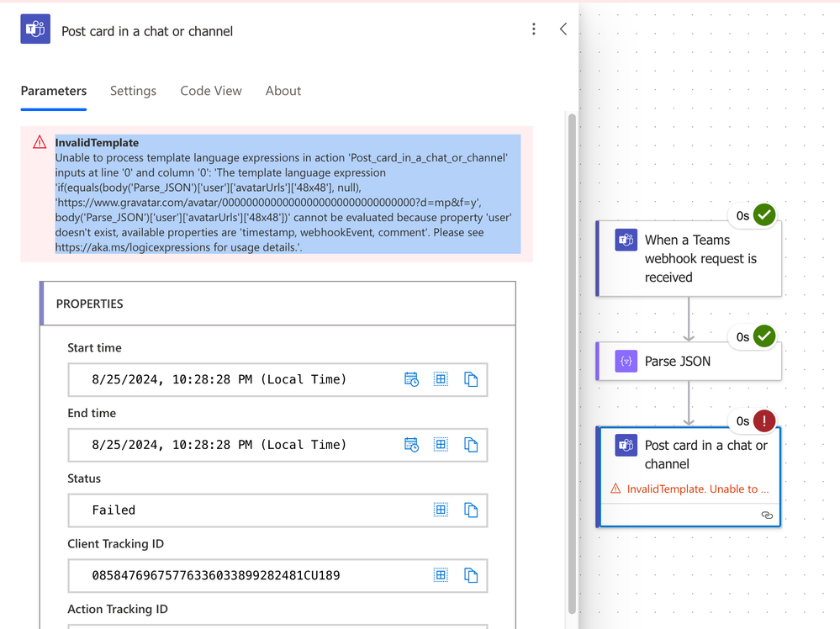Click the Parse JSON node's purple braces icon
This screenshot has height=629, width=840.
coord(626,361)
